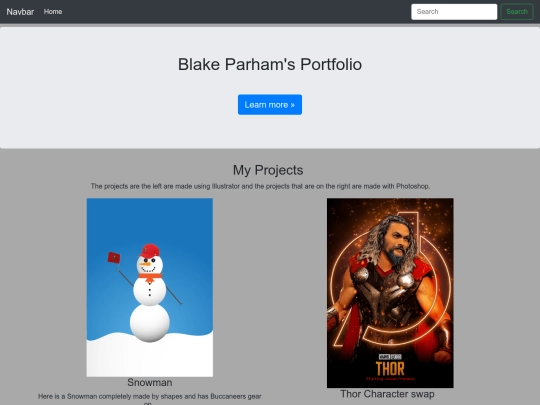
Task: Click the orange THOR title on poster
Action: pos(390,369)
